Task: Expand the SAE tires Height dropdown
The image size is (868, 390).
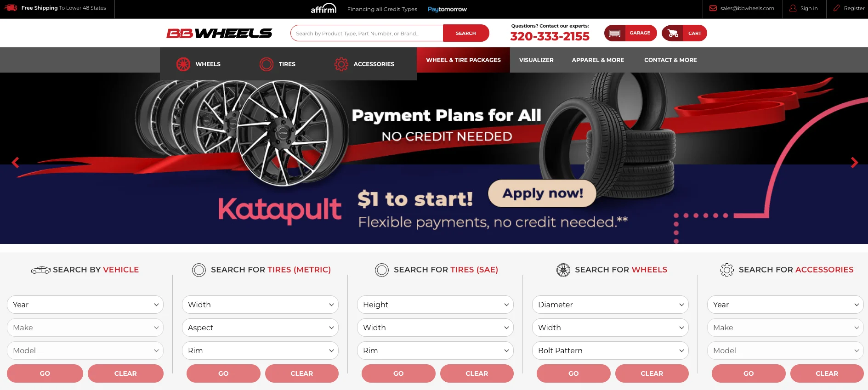Action: tap(435, 305)
